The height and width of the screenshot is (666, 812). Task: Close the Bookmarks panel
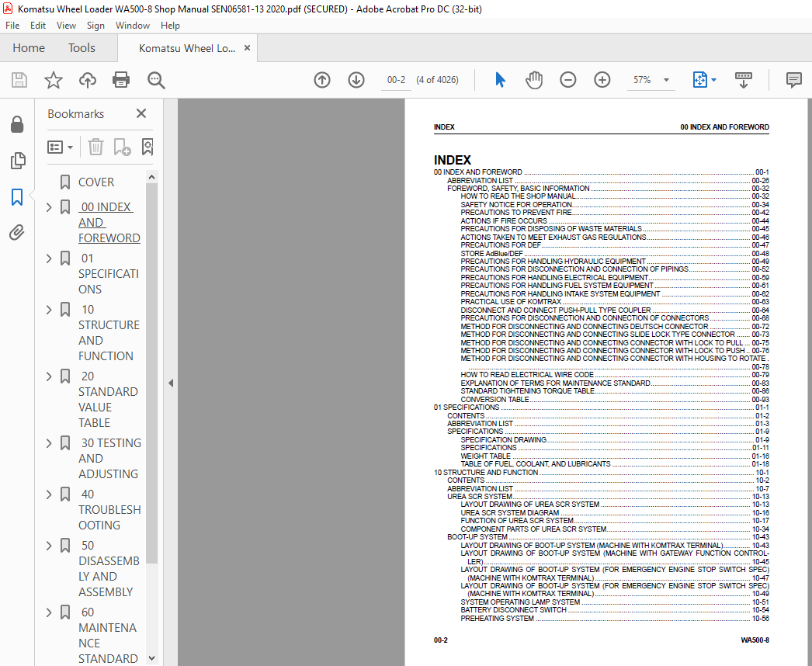click(141, 113)
